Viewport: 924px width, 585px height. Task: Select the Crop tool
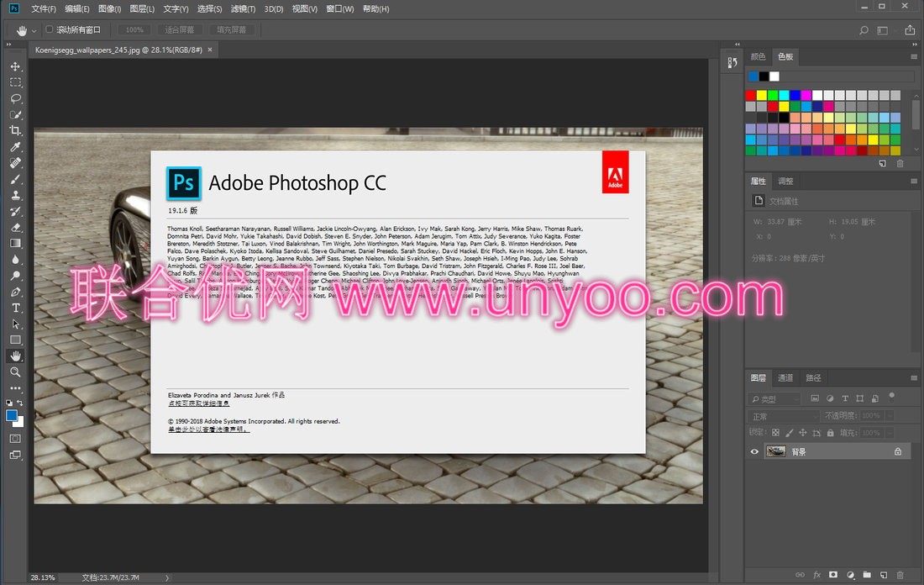15,130
